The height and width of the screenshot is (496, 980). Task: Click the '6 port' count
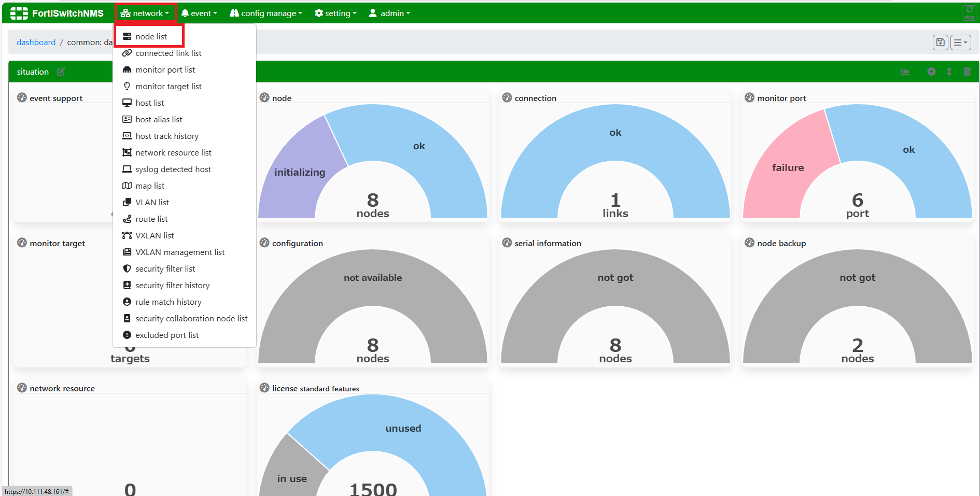[858, 206]
